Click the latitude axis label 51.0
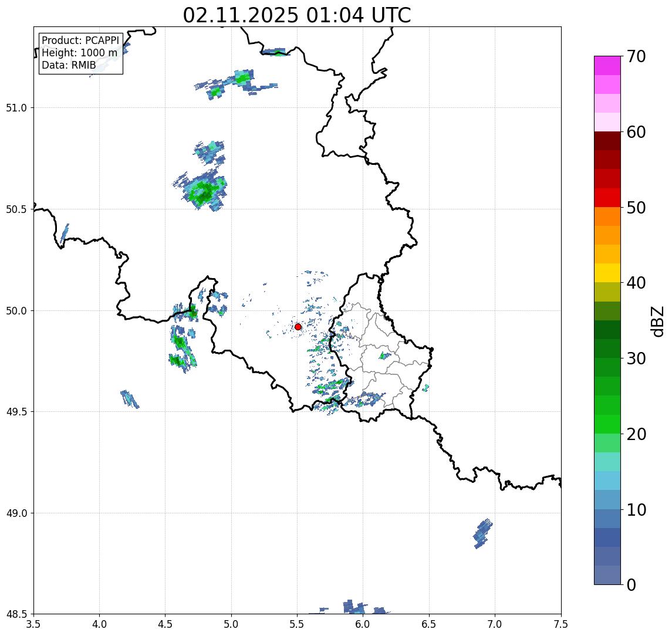This screenshot has height=636, width=672. (16, 108)
